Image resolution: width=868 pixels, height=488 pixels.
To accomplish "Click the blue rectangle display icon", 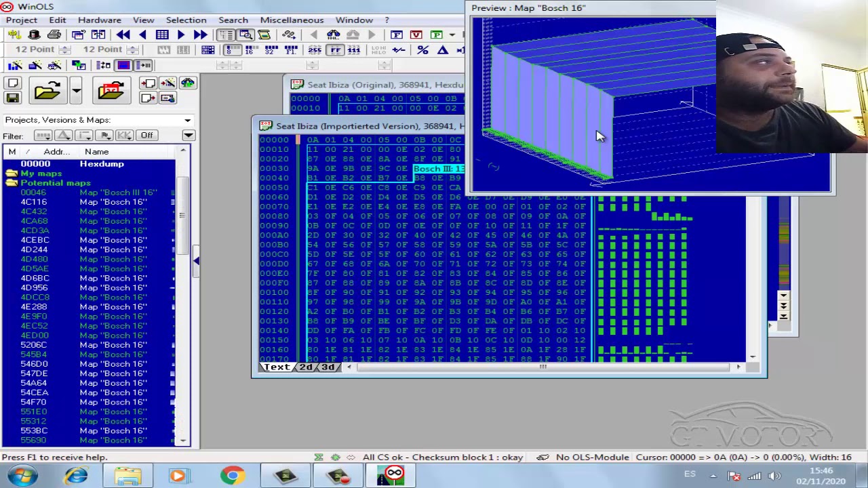I will [x=123, y=65].
